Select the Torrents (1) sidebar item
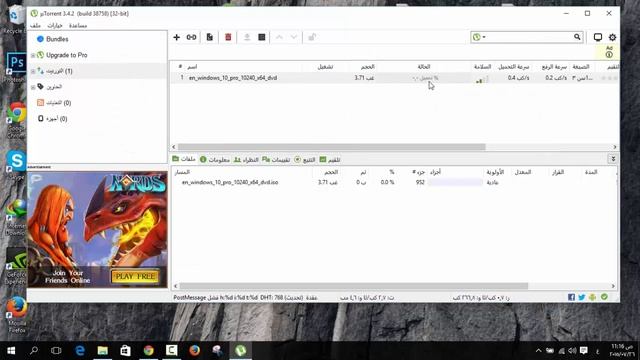640x360 pixels. [59, 71]
